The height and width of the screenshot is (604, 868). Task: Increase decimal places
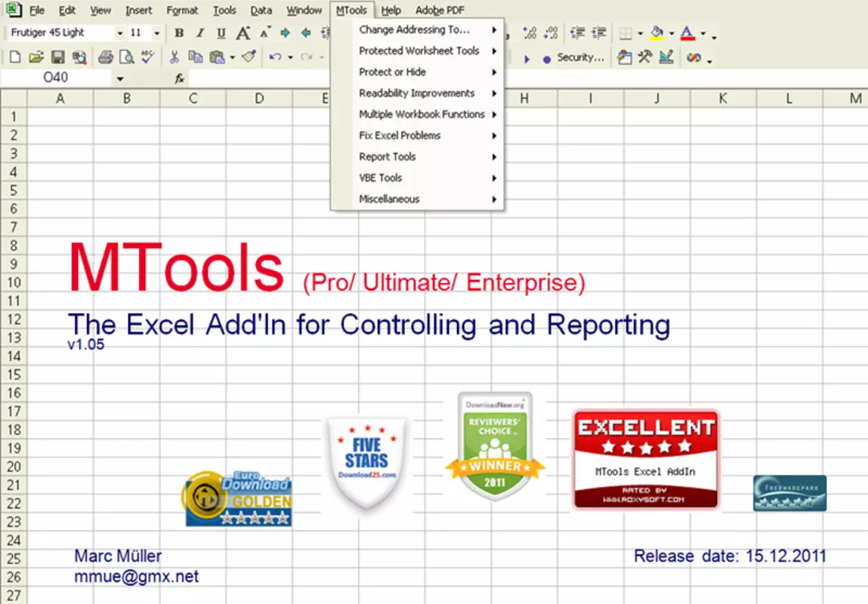pyautogui.click(x=530, y=33)
